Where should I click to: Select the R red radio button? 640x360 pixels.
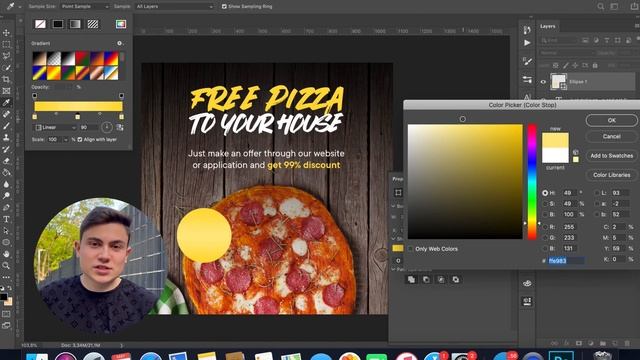pyautogui.click(x=545, y=227)
